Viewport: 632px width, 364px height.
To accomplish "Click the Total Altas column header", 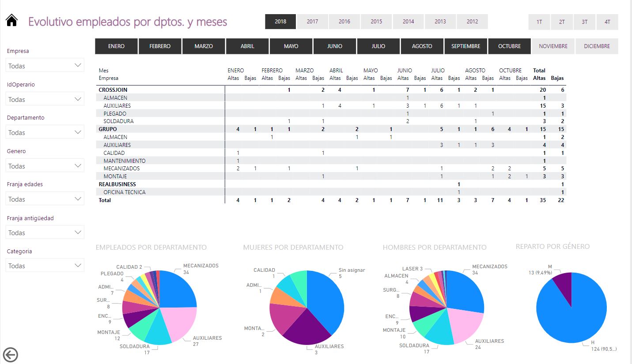I will 539,74.
